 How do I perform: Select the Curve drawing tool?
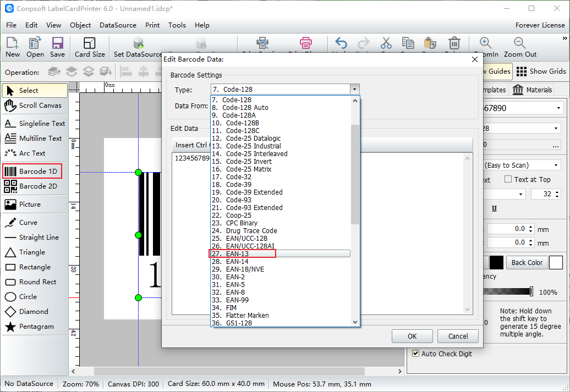click(x=35, y=222)
